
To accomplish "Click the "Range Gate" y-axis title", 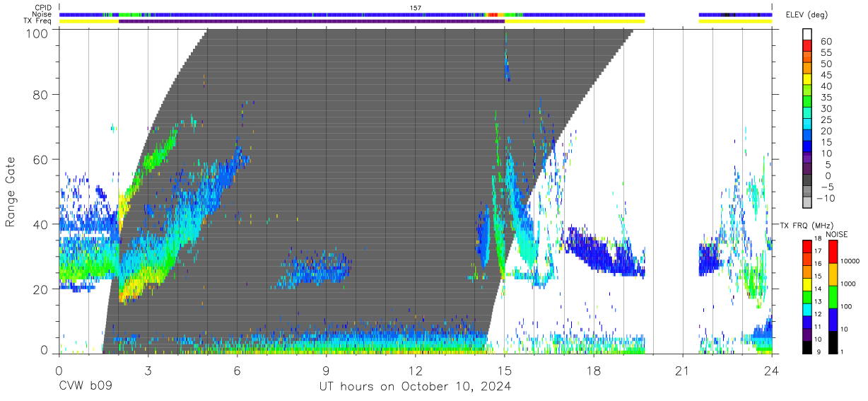I will [x=11, y=192].
